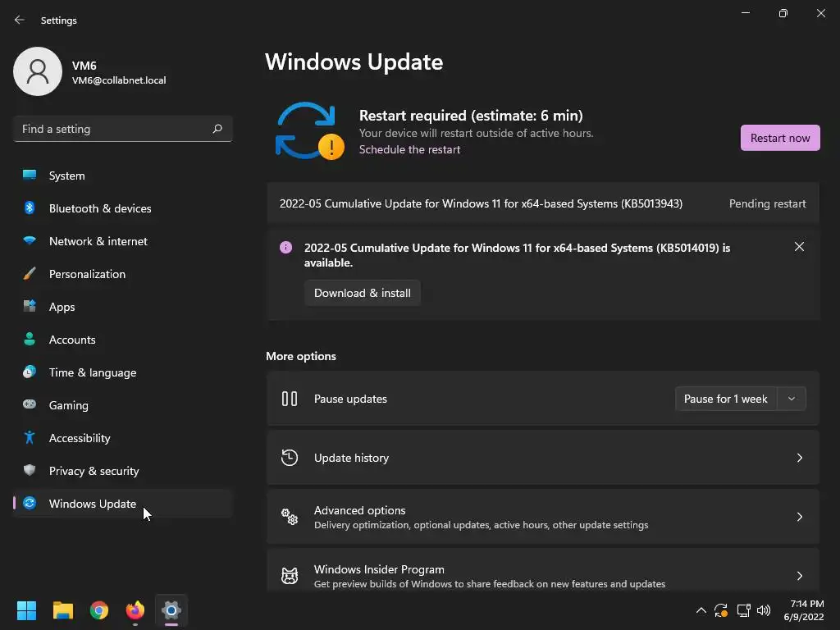
Task: Show hidden system tray icons
Action: pyautogui.click(x=701, y=610)
